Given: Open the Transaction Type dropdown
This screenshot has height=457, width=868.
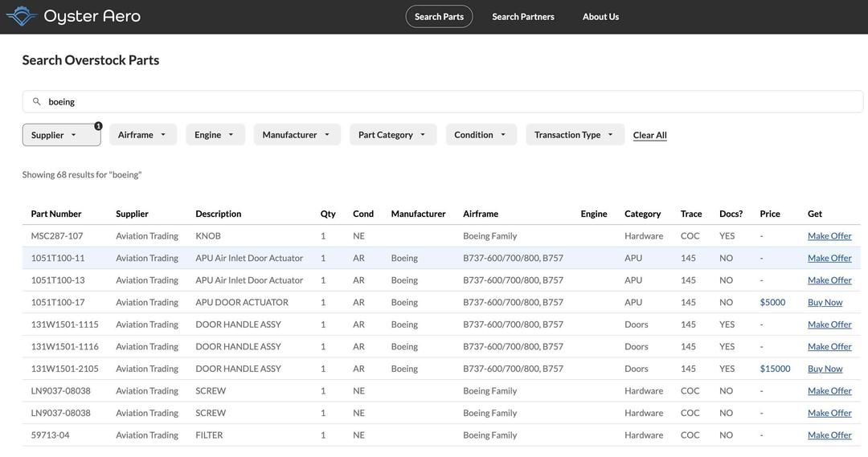Looking at the screenshot, I should 574,135.
